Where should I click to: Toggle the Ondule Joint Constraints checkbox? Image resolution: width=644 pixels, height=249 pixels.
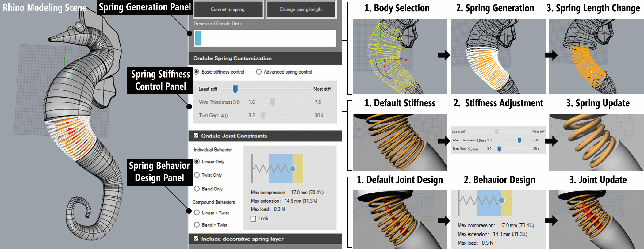196,136
